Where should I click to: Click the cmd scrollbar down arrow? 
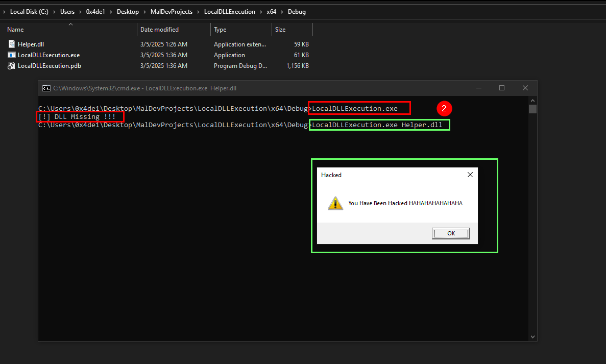[x=532, y=337]
